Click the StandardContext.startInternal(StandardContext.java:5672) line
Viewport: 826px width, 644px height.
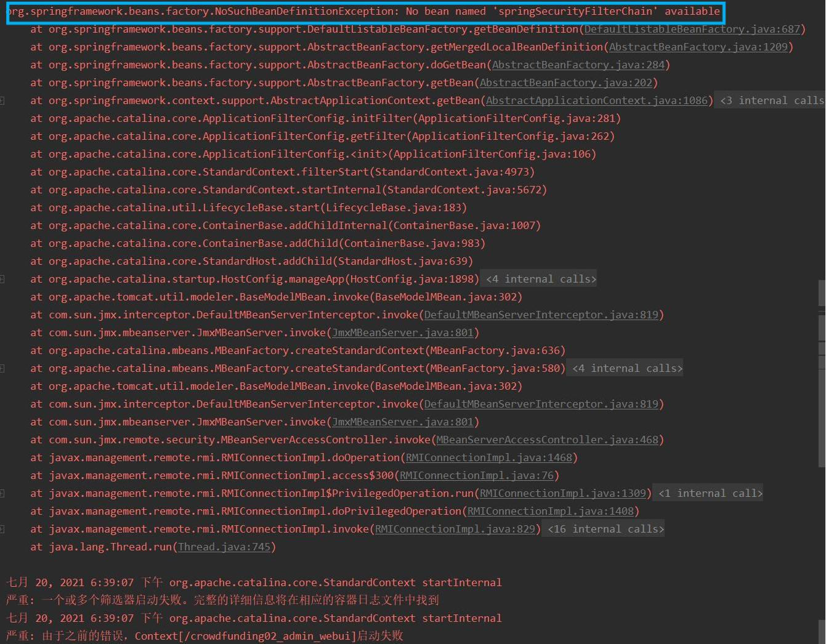pyautogui.click(x=288, y=190)
